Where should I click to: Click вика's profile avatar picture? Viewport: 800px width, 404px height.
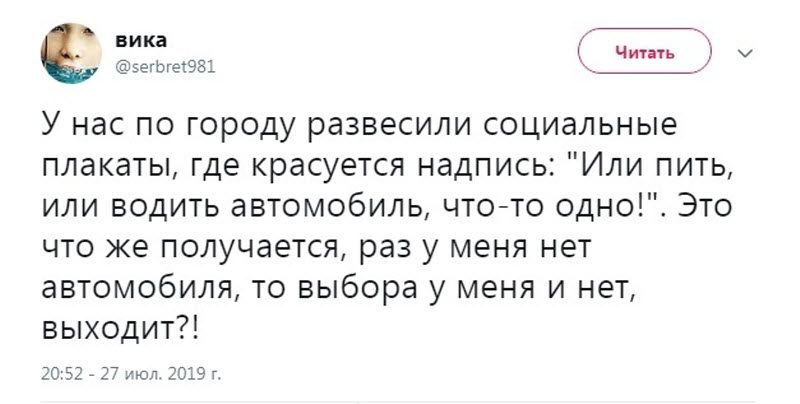click(69, 52)
